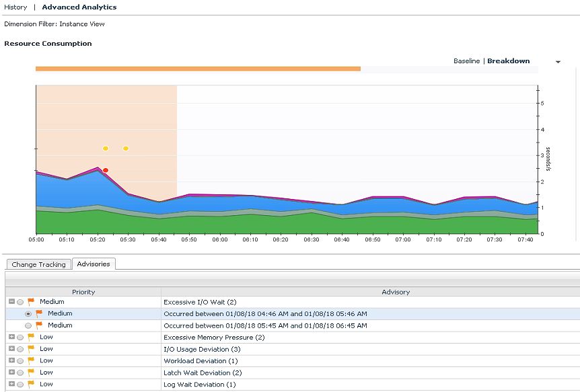Screen dimensions: 580x392
Task: Click the flag icon on Log Wait Deviation row
Action: click(x=31, y=385)
